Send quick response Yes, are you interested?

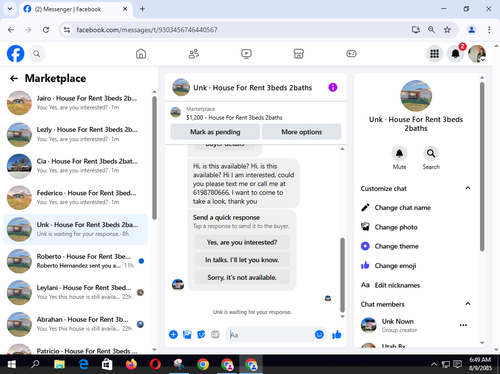coord(242,242)
